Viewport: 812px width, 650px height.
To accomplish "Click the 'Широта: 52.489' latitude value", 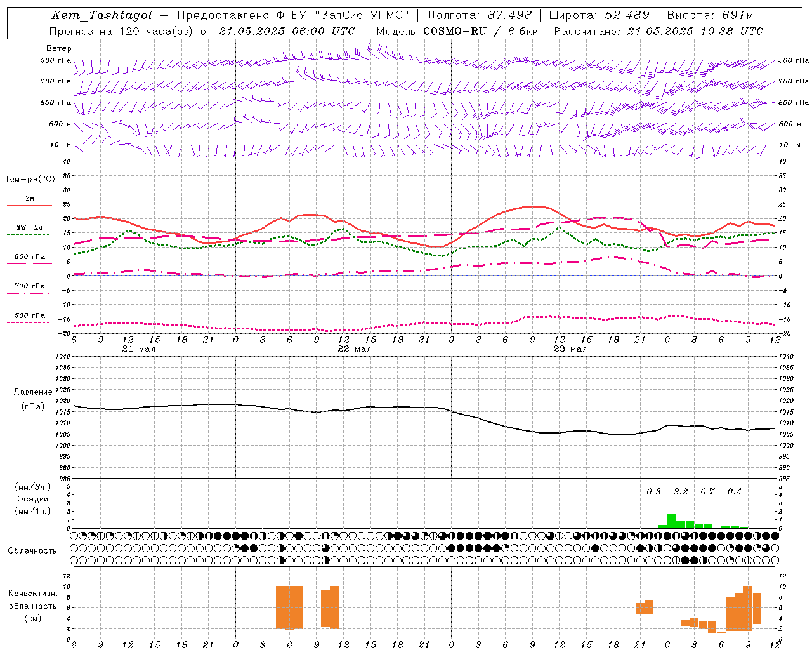I will click(x=599, y=15).
